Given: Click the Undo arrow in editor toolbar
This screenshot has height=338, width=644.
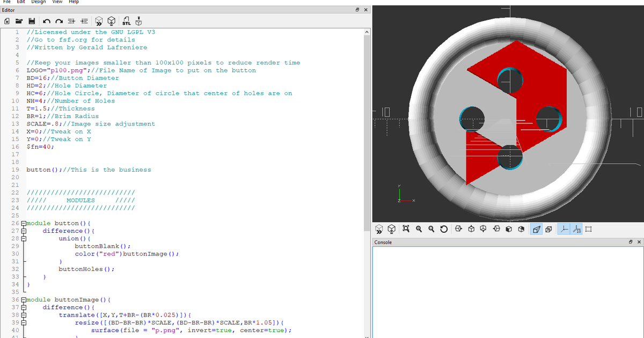Looking at the screenshot, I should pos(46,21).
